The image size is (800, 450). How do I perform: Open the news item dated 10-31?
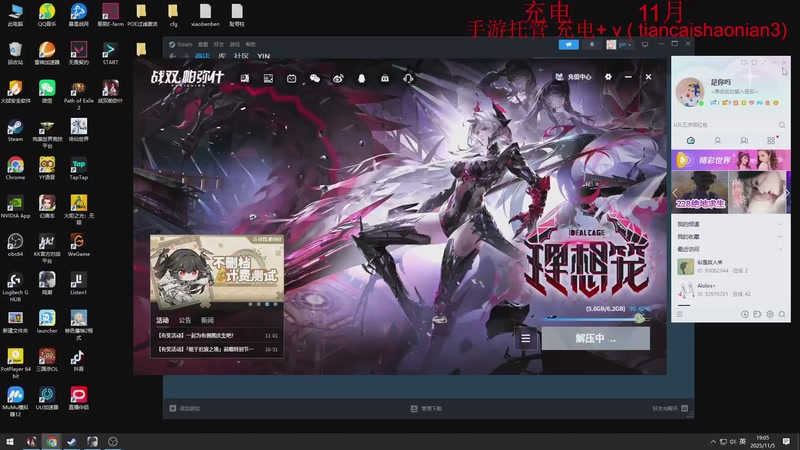(218, 349)
